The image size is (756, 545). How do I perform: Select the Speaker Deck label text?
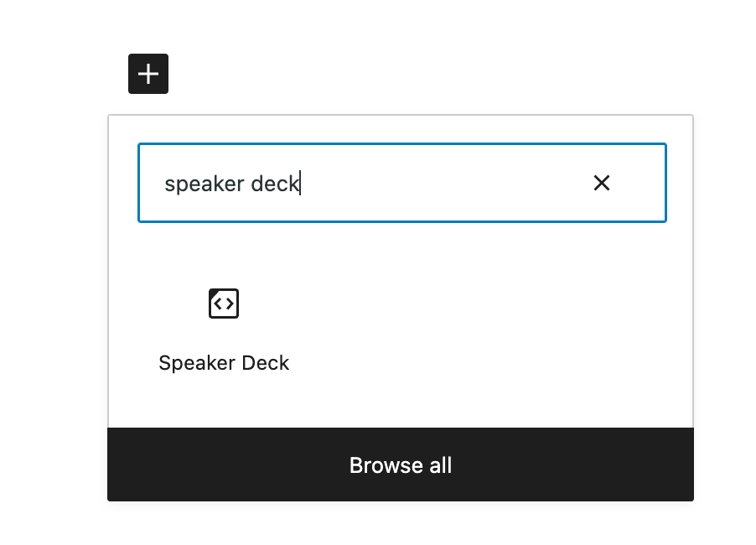223,362
